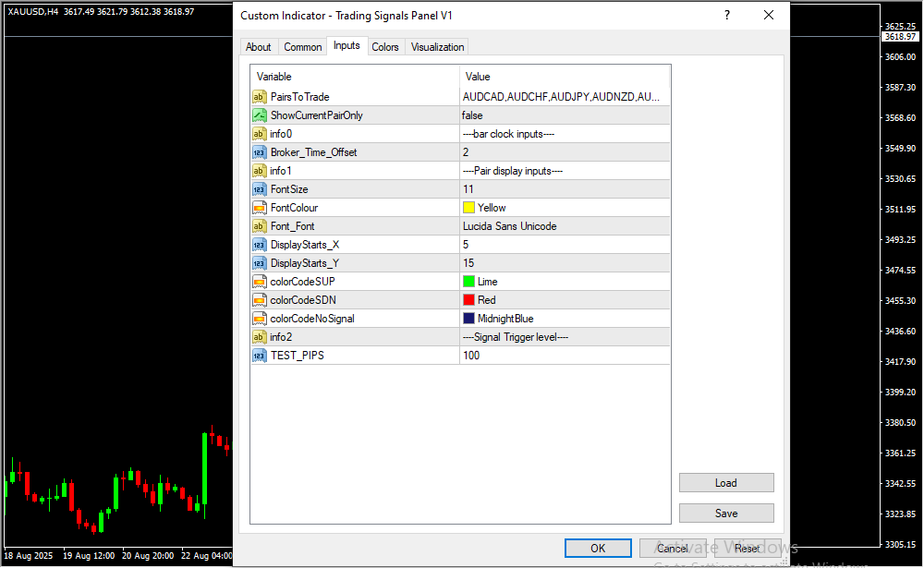The height and width of the screenshot is (568, 924).
Task: Click the ShowCurrentPairOnly boolean icon
Action: pyautogui.click(x=260, y=115)
